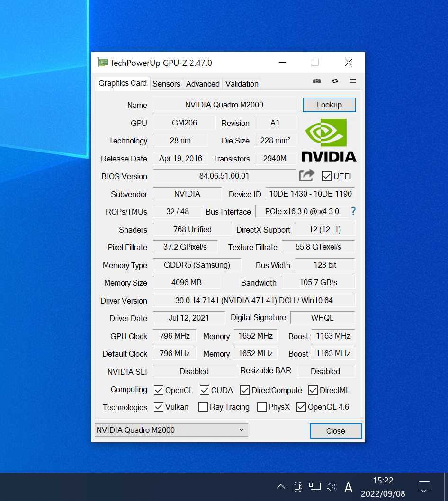Toggle the DirectCompute checkbox
Viewport: 448px width, 501px height.
(x=245, y=390)
